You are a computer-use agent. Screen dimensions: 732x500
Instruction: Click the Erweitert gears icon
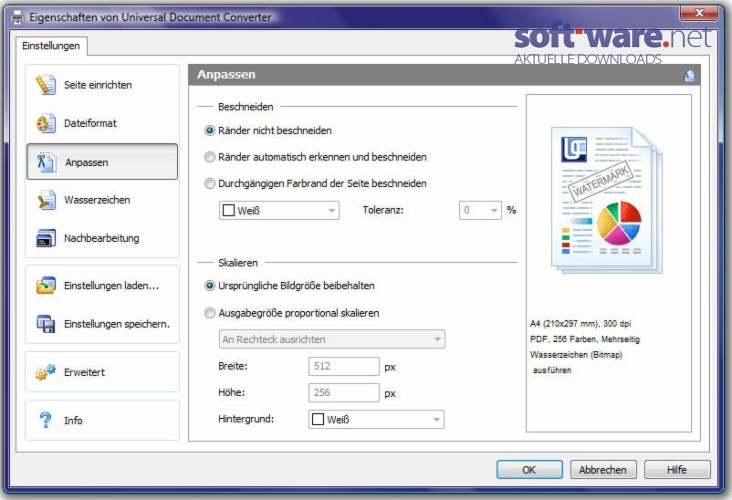point(46,372)
